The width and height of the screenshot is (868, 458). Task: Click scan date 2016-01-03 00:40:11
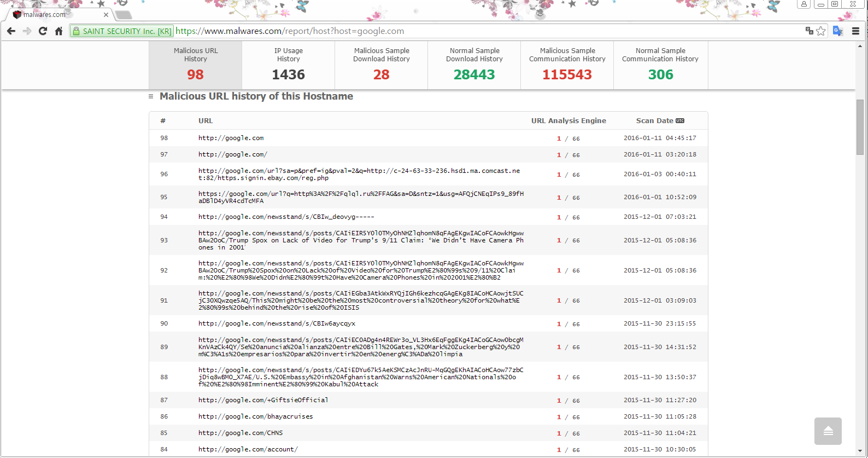point(660,174)
